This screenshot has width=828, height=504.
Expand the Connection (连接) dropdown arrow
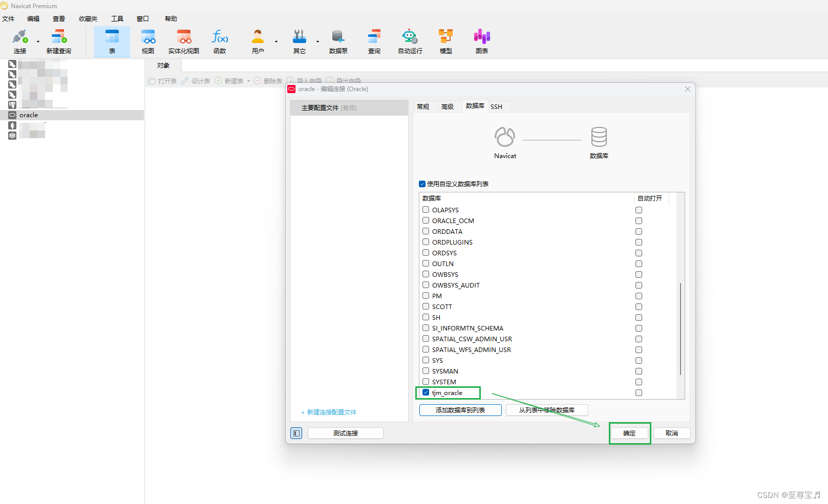[38, 41]
